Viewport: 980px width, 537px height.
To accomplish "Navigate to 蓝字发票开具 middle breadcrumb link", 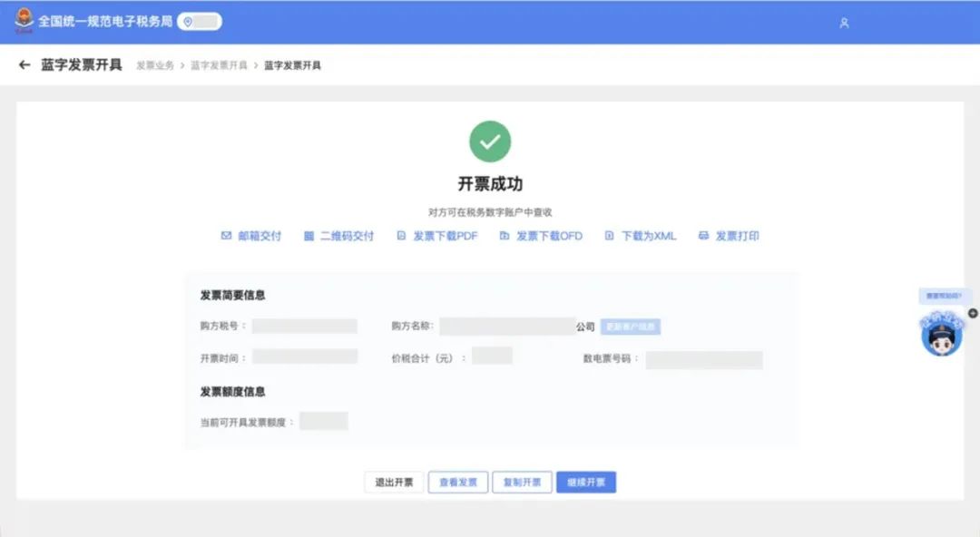I will pos(219,66).
